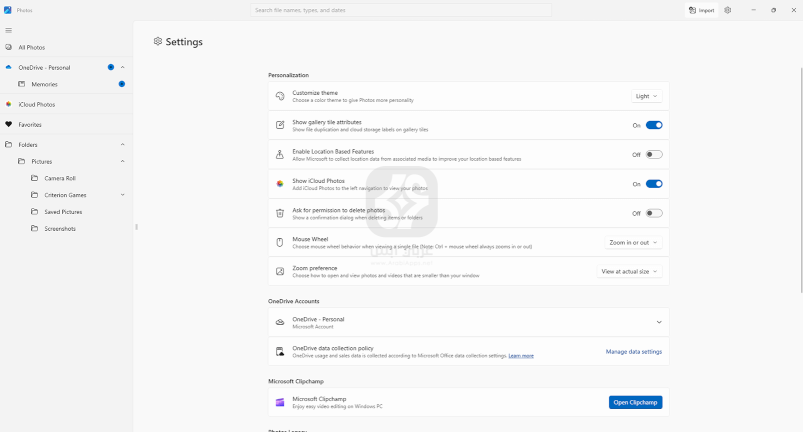The height and width of the screenshot is (432, 803).
Task: Open the Mouse Wheel Zoom in or out dropdown
Action: point(634,242)
